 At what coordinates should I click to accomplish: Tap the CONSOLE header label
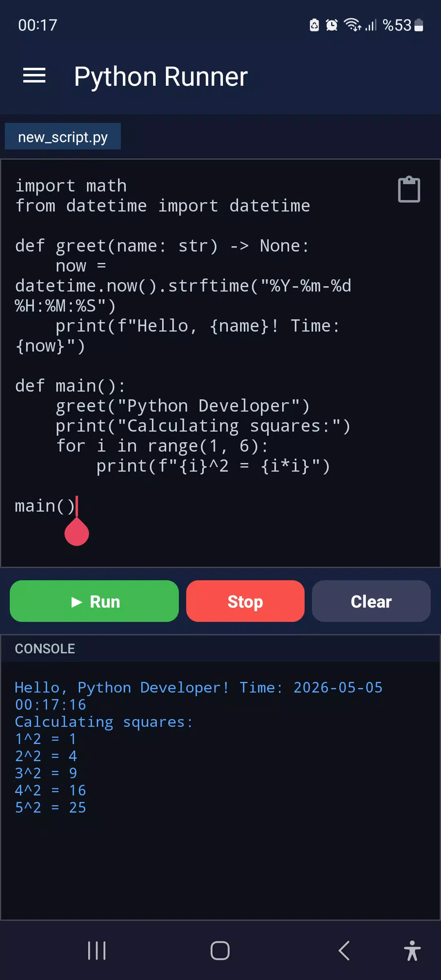pyautogui.click(x=45, y=648)
